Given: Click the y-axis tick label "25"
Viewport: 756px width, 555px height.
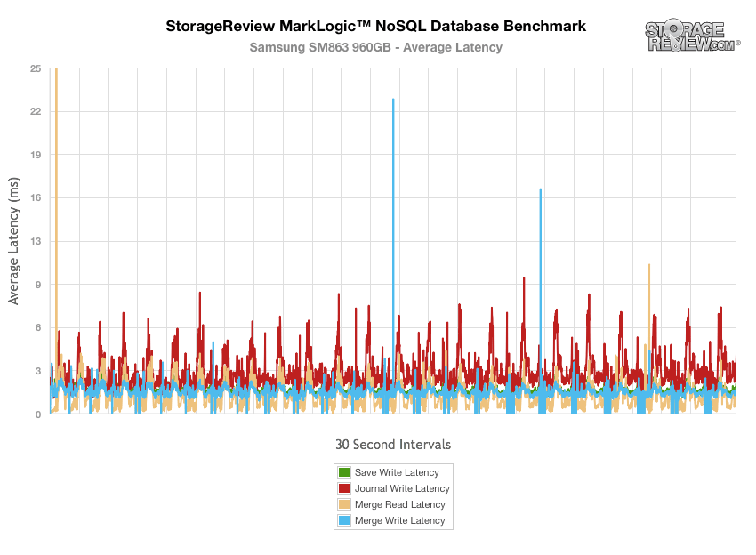Looking at the screenshot, I should (x=36, y=68).
